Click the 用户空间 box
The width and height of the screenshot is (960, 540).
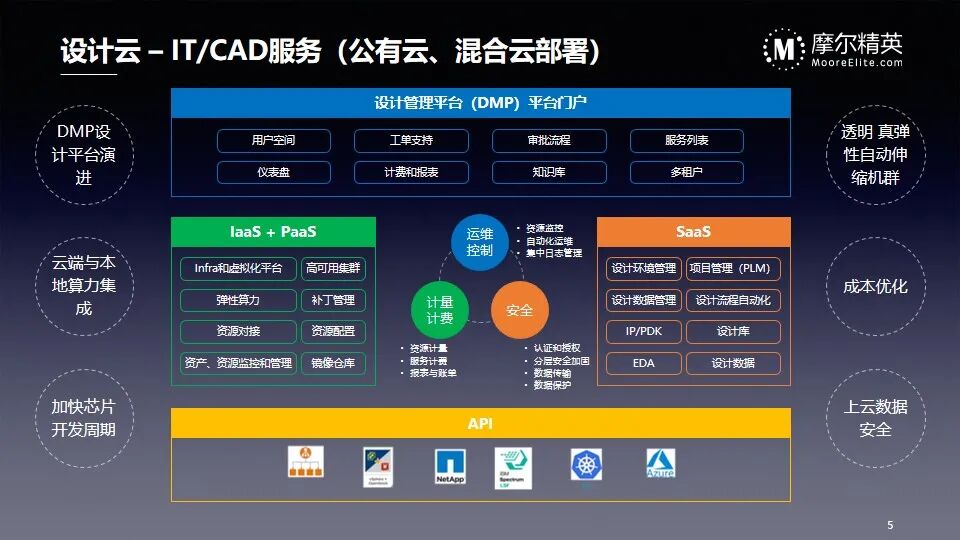[274, 141]
